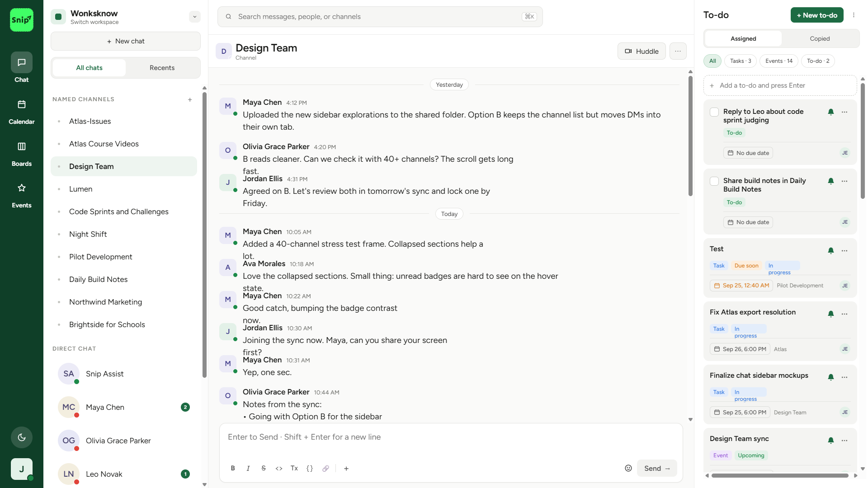Click the message search field
Screen dimensions: 868x488
click(x=380, y=17)
